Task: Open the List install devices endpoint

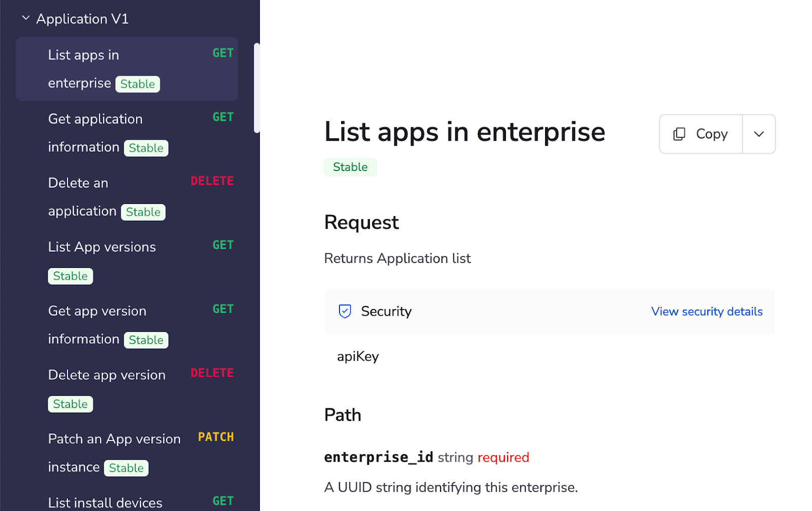Action: tap(105, 502)
